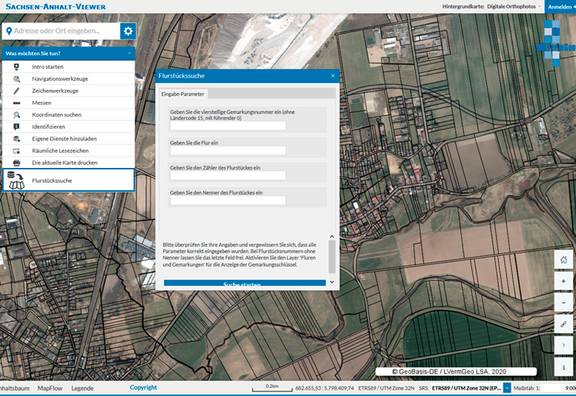Select Zeichenwerkzeuge menu entry
The height and width of the screenshot is (396, 576).
tap(69, 91)
